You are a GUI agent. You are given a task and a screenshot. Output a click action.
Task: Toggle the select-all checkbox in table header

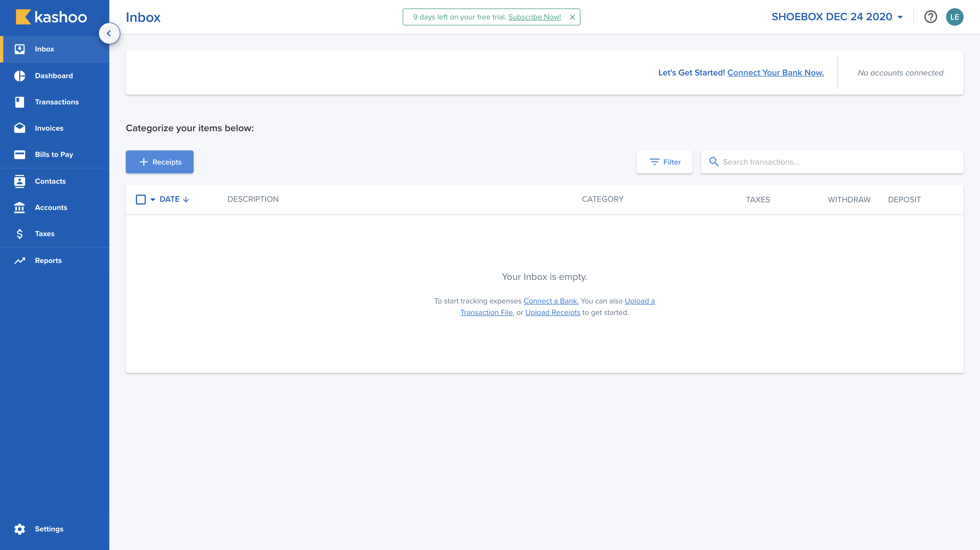point(140,199)
